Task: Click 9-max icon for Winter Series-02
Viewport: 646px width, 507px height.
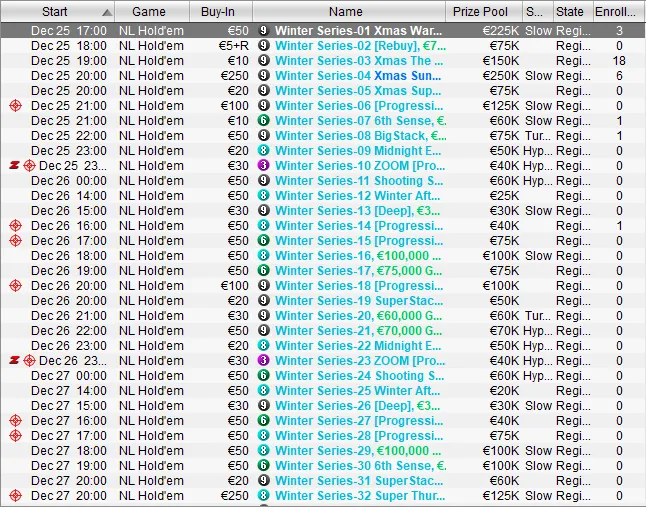Action: click(x=264, y=45)
